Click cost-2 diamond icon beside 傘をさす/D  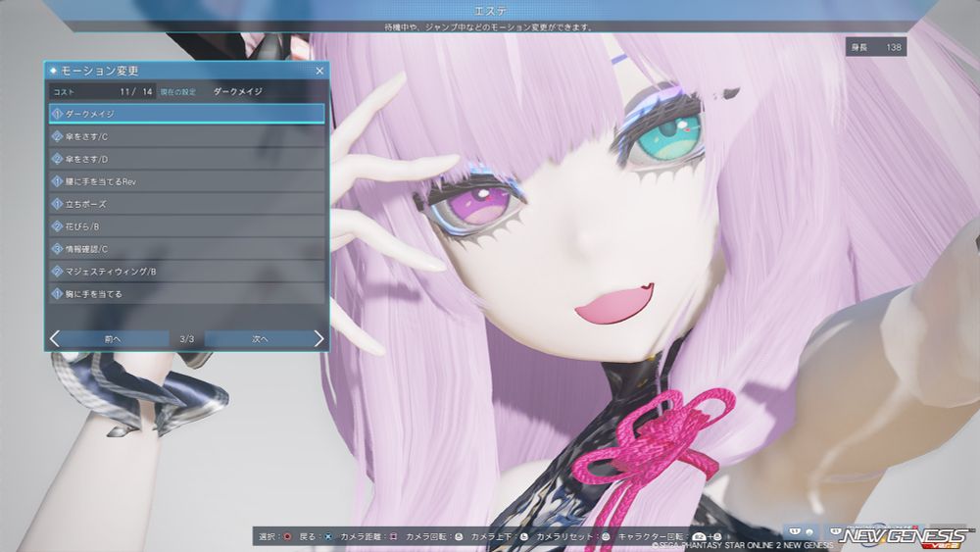tap(57, 159)
